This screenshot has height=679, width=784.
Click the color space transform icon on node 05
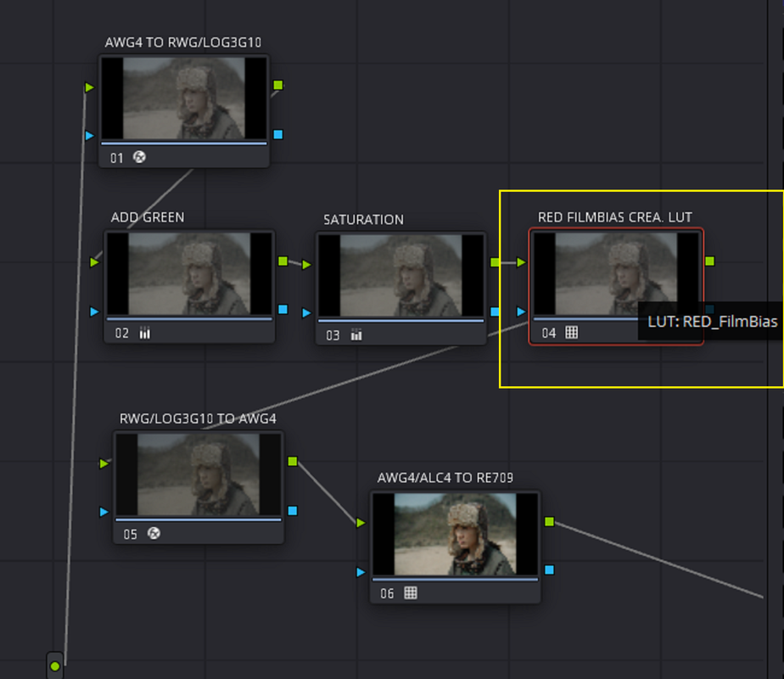click(154, 534)
